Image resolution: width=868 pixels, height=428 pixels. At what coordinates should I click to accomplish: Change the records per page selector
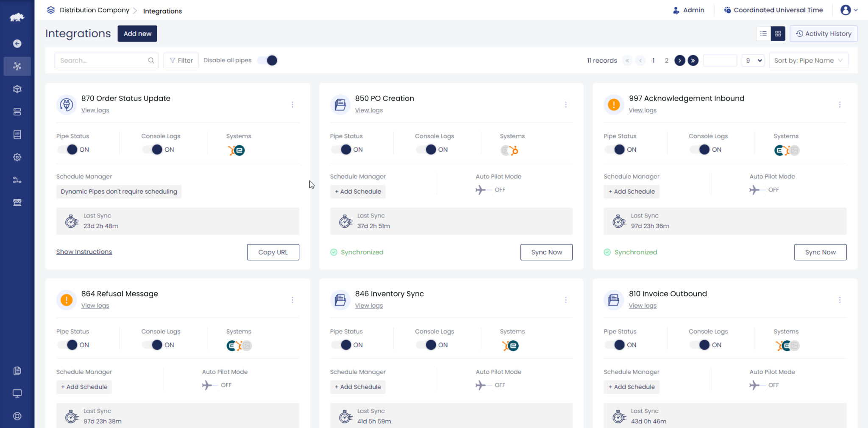click(753, 60)
